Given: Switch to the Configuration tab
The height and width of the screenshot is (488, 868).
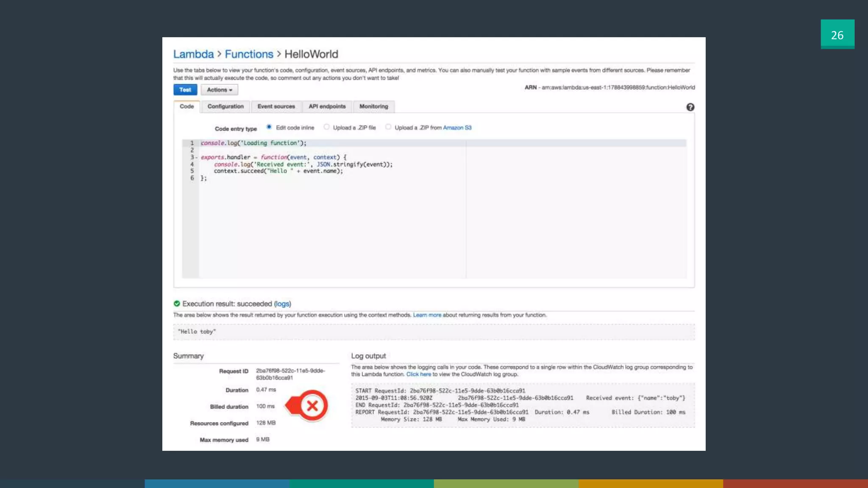Looking at the screenshot, I should pyautogui.click(x=225, y=106).
